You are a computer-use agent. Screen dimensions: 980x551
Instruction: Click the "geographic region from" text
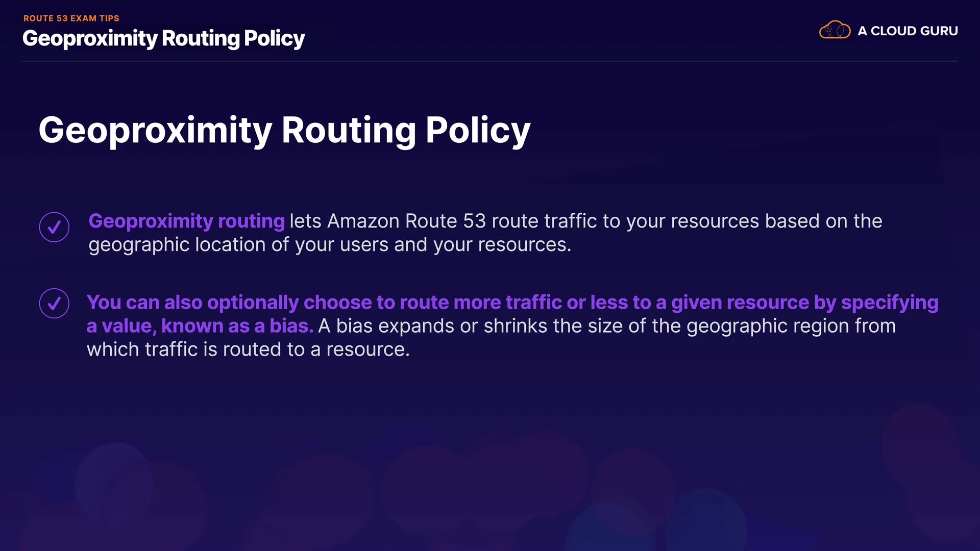point(791,326)
